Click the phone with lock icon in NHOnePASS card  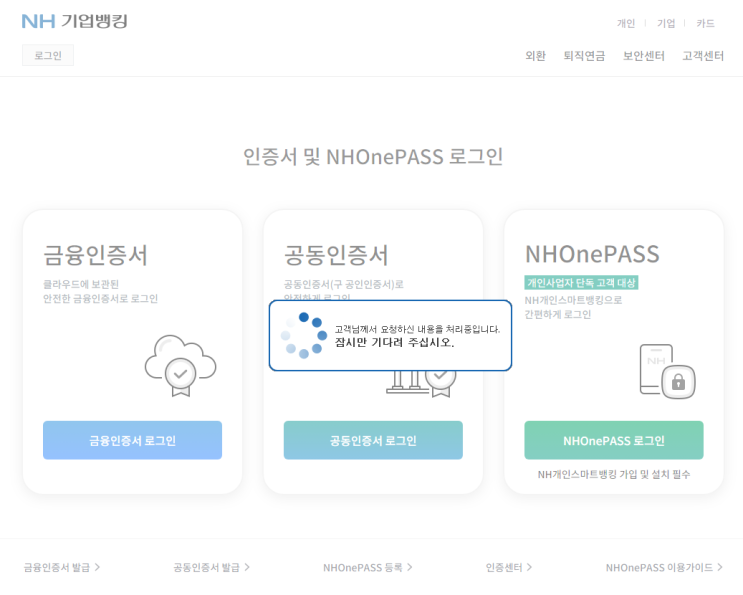point(667,371)
